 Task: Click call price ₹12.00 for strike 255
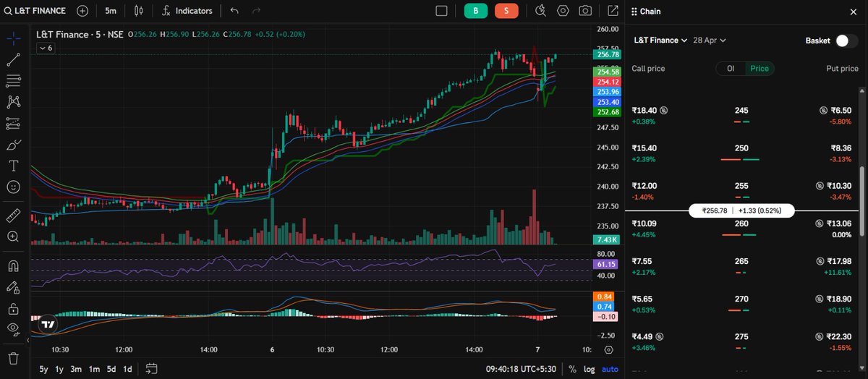coord(644,186)
